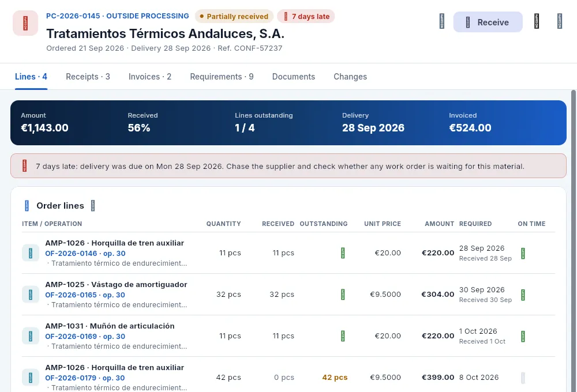Click the green Outstanding icon in the OF-2026-0146 row
This screenshot has height=392, width=577.
[x=343, y=253]
